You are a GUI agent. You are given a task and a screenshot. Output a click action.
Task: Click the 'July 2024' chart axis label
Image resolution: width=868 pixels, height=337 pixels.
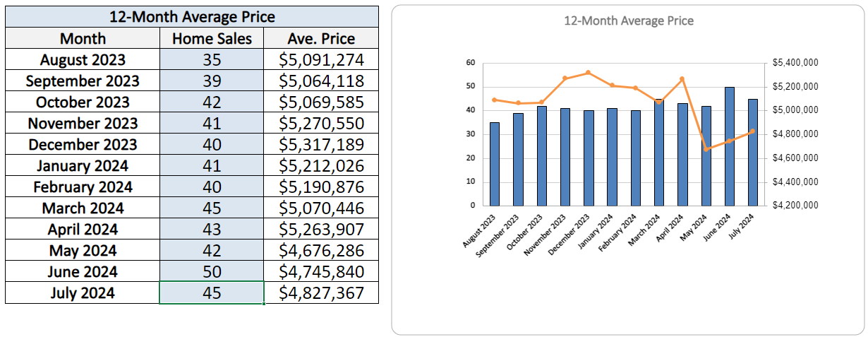pos(743,227)
